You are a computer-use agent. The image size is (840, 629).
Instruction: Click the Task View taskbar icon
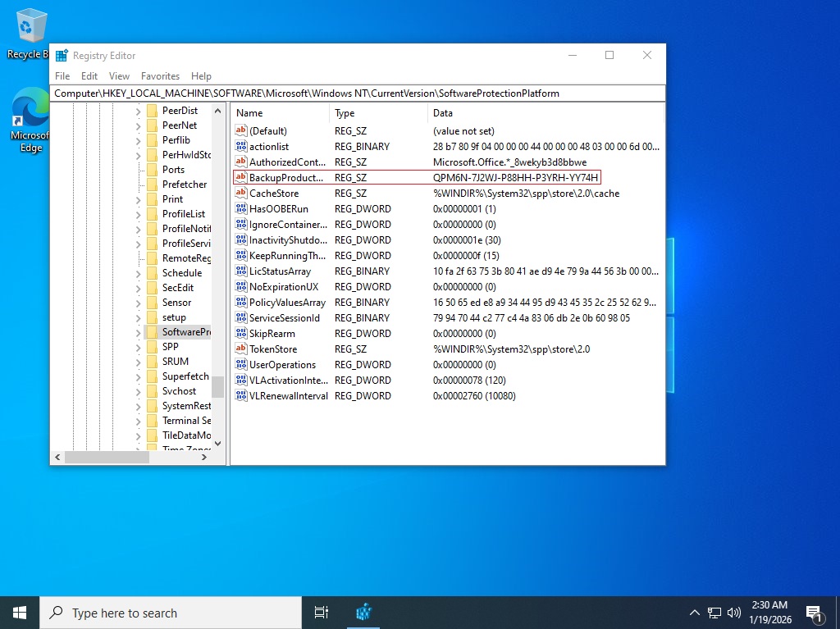click(322, 613)
